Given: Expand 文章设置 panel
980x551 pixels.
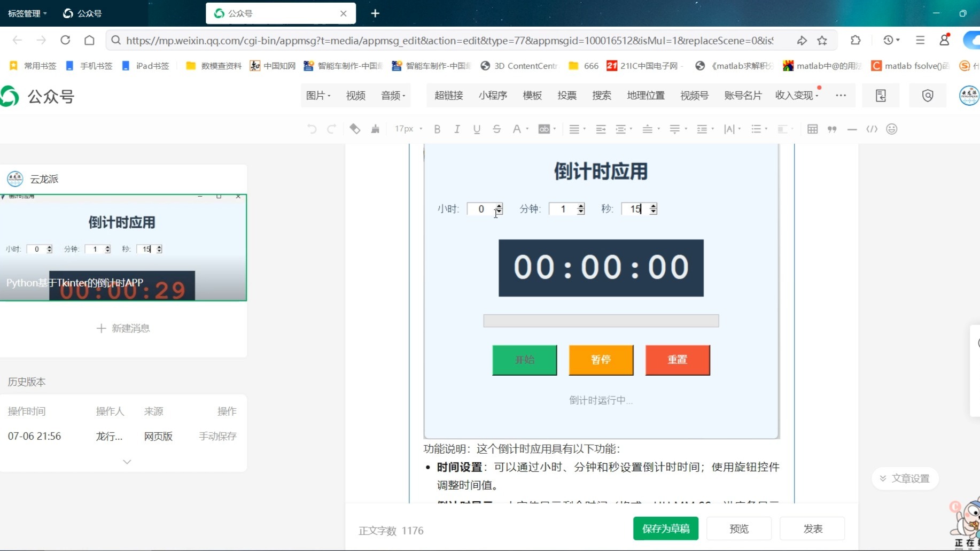Looking at the screenshot, I should [905, 478].
